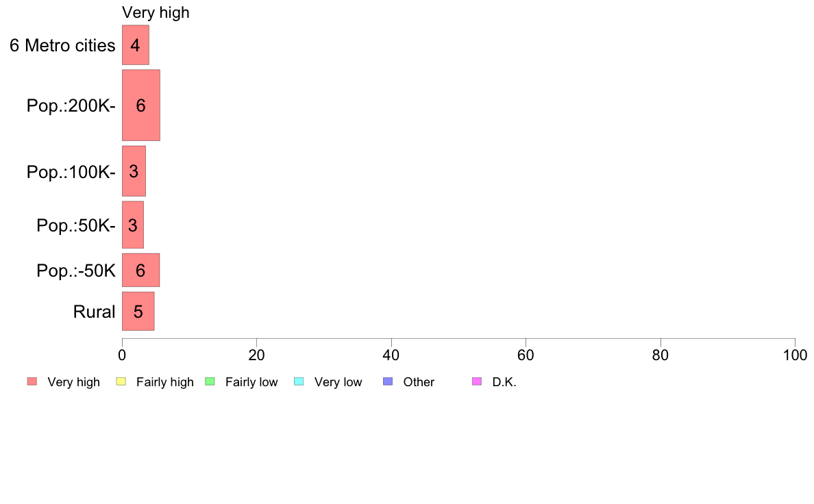Click the 6 Metro cities label
814x504 pixels.
62,46
